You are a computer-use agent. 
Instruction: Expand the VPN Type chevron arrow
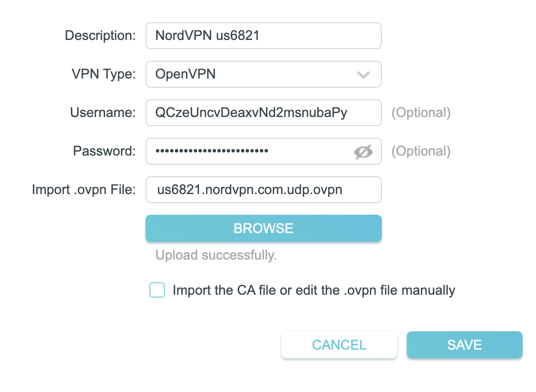(363, 75)
